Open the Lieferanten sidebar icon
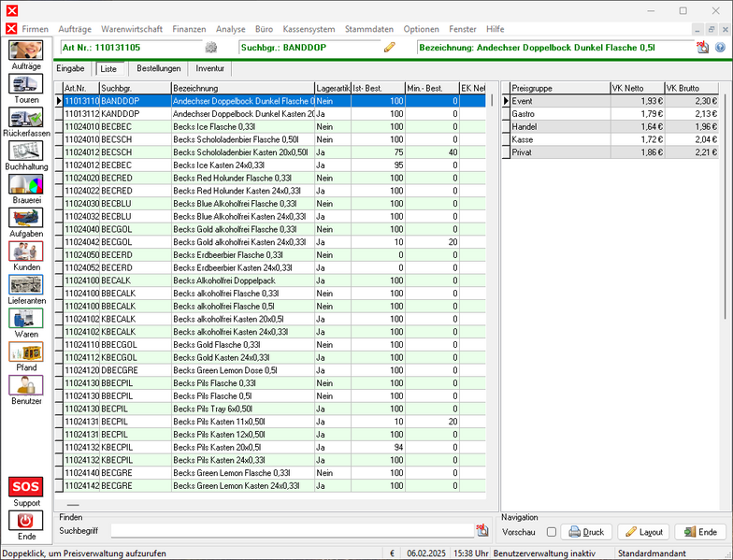This screenshot has height=560, width=733. point(26,284)
